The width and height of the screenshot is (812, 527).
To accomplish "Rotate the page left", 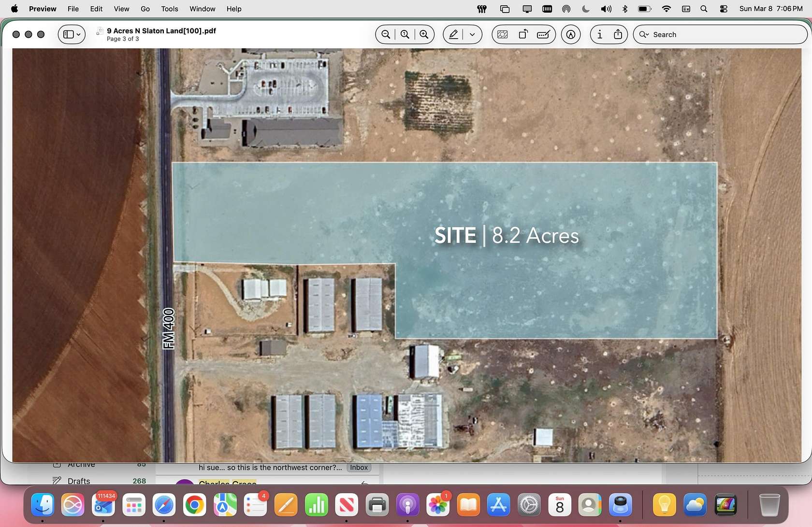I will [x=523, y=34].
